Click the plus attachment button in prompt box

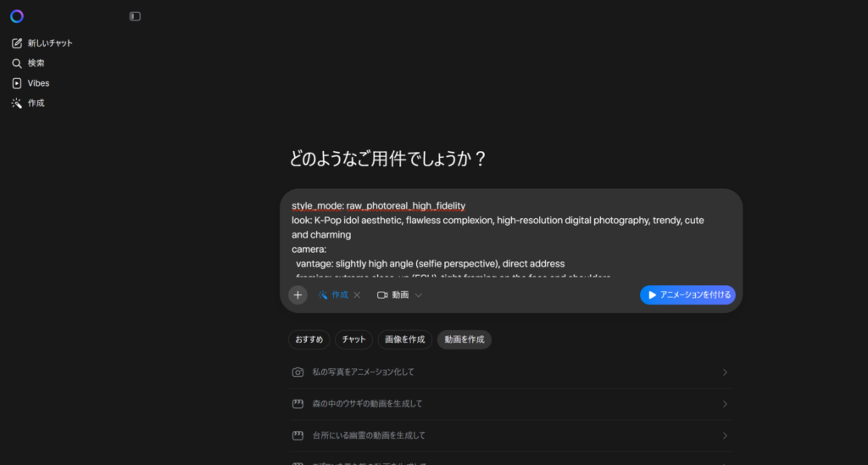(x=298, y=294)
